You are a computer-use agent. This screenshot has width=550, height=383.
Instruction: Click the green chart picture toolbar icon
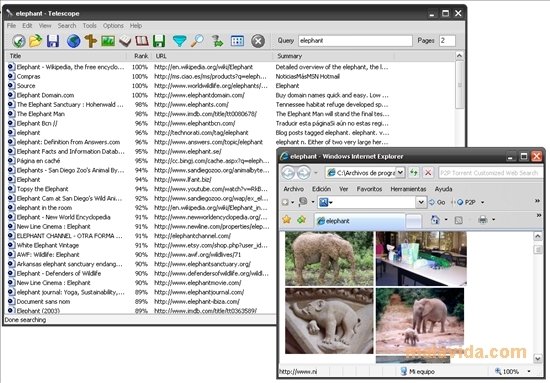[x=108, y=41]
